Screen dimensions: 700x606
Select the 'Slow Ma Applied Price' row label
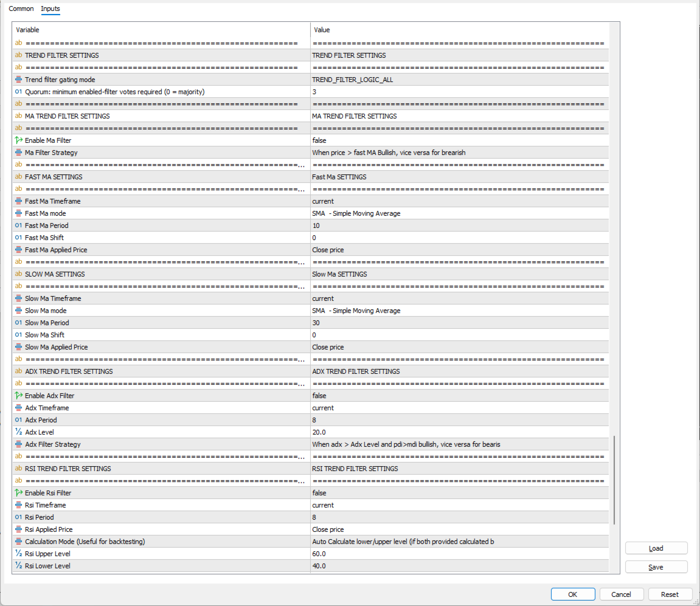click(x=56, y=346)
